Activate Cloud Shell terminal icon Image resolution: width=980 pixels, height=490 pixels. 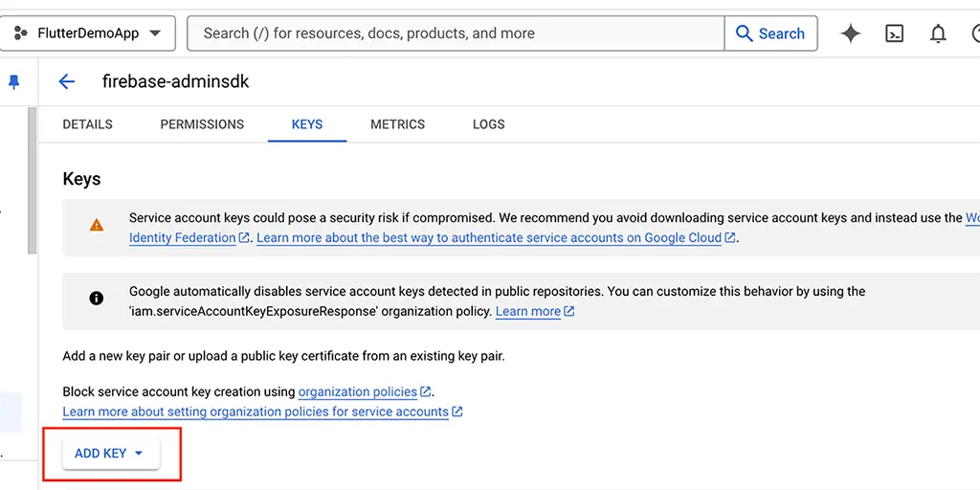(x=895, y=33)
